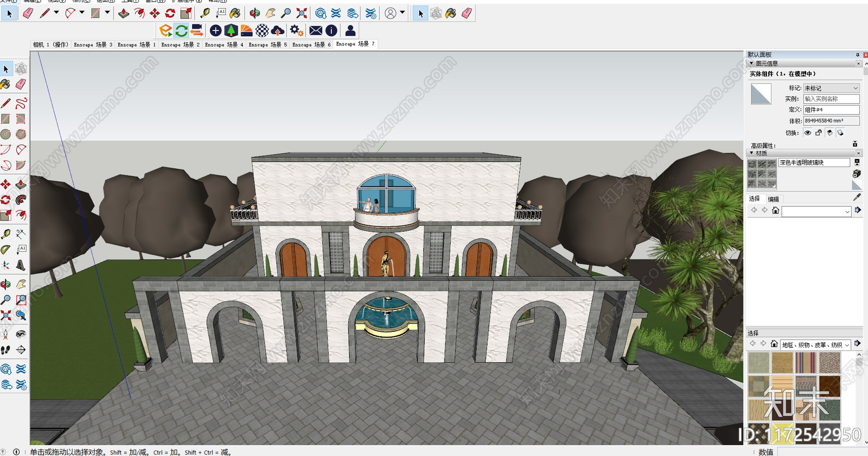Toggle receive shadows icon in entity info
This screenshot has width=868, height=456.
point(829,132)
